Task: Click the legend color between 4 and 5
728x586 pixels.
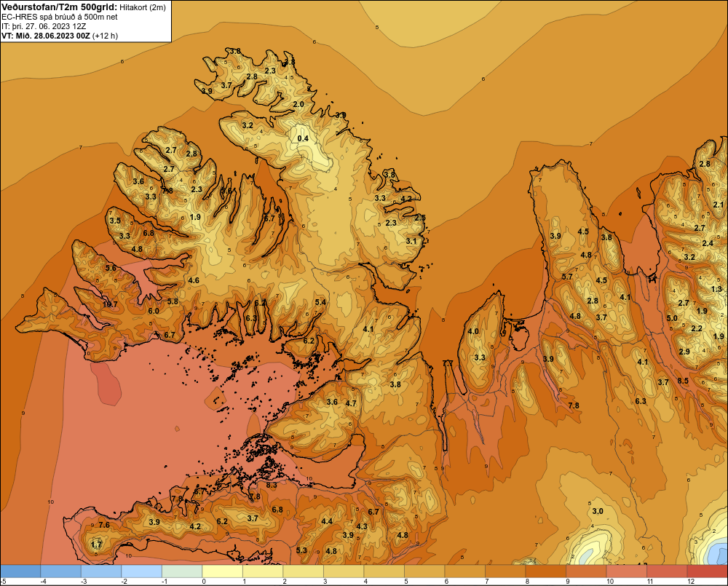Action: point(384,571)
